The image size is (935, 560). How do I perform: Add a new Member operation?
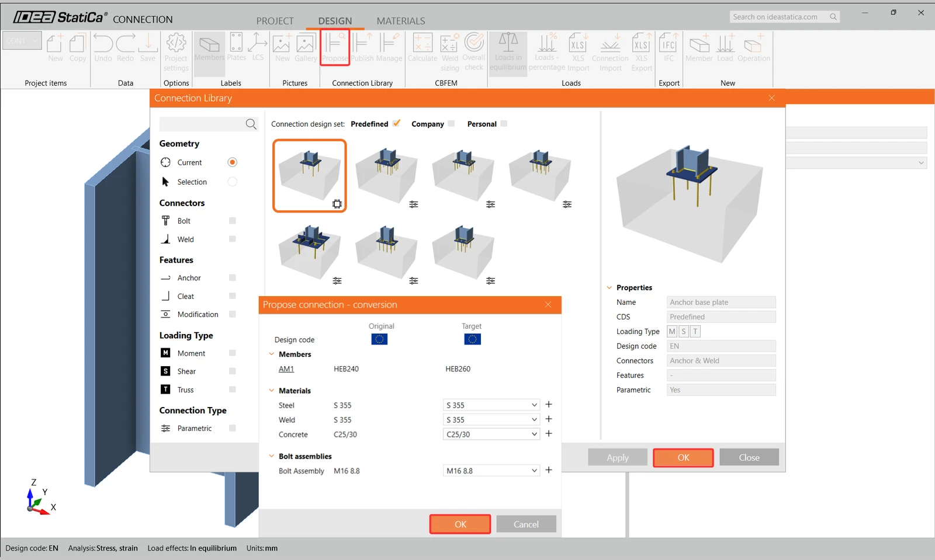point(699,48)
